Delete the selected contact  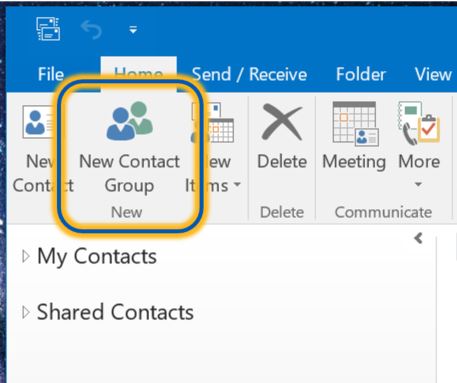[282, 136]
